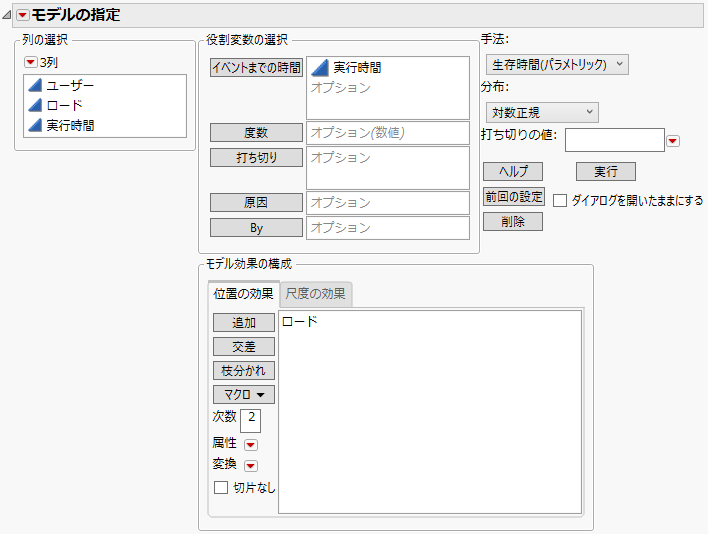Click the 削除 button
The height and width of the screenshot is (534, 708).
(513, 222)
